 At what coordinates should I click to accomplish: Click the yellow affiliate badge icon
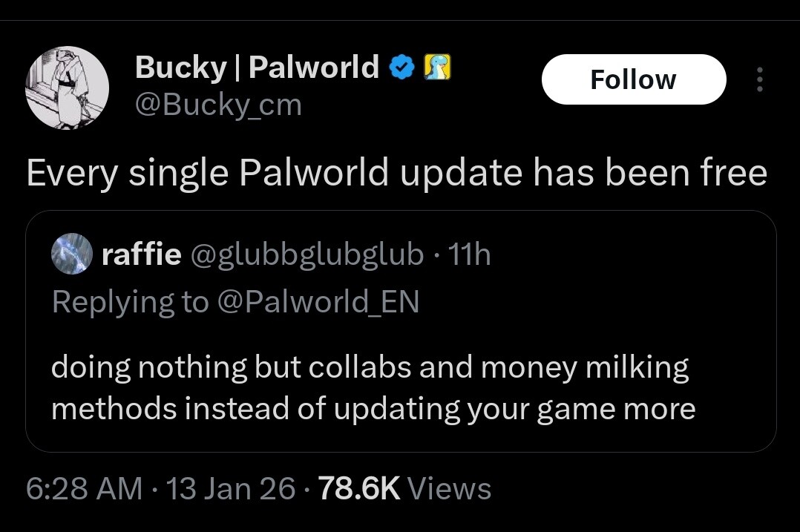[438, 68]
